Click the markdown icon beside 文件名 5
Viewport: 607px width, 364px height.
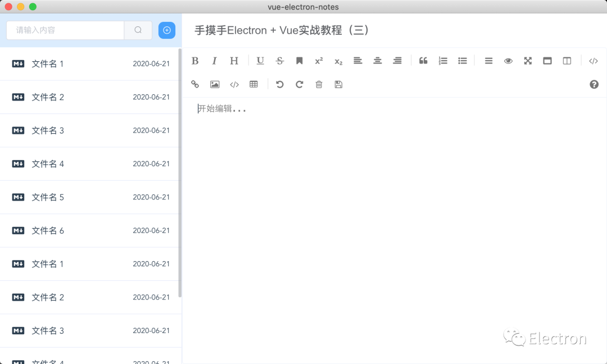18,197
